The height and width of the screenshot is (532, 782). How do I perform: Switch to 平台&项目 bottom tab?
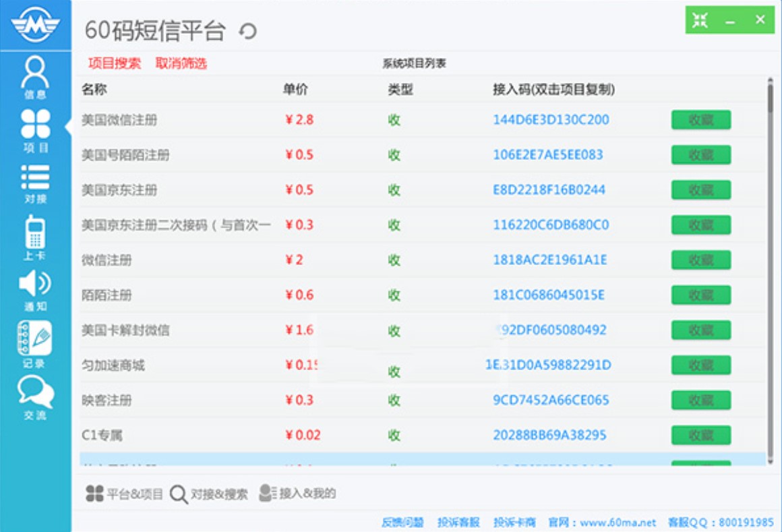click(x=124, y=494)
